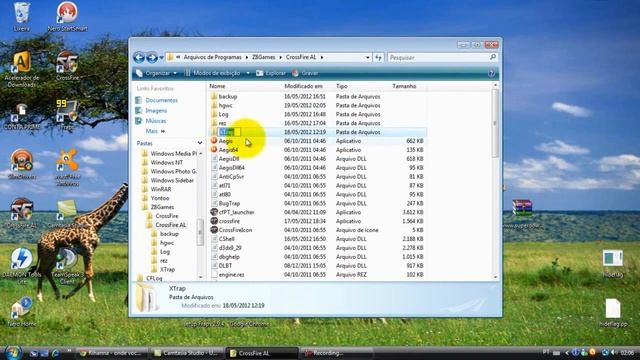The image size is (640, 360).
Task: Click the Explorer Forward arrow button
Action: tap(152, 58)
